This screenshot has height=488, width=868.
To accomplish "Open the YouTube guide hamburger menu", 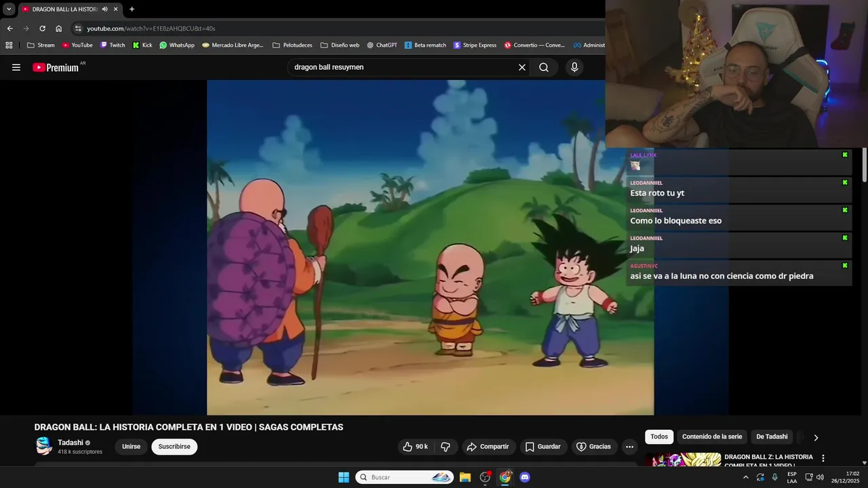I will (x=16, y=67).
